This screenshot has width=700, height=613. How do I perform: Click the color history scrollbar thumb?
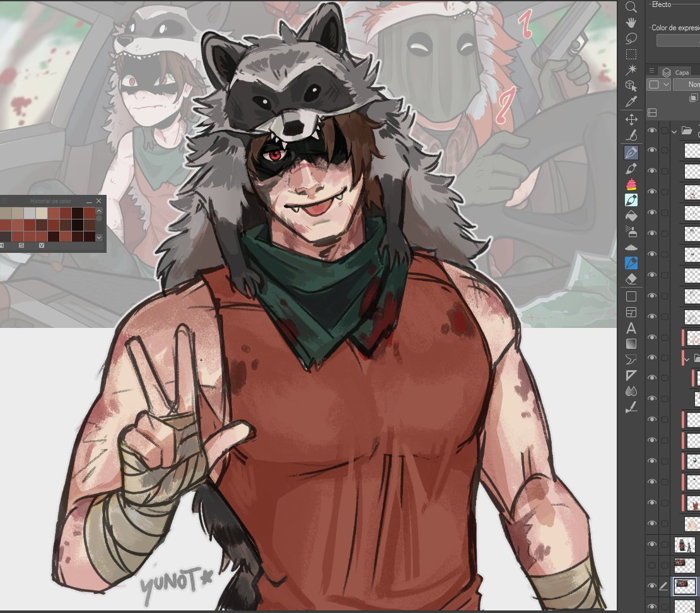pyautogui.click(x=99, y=218)
